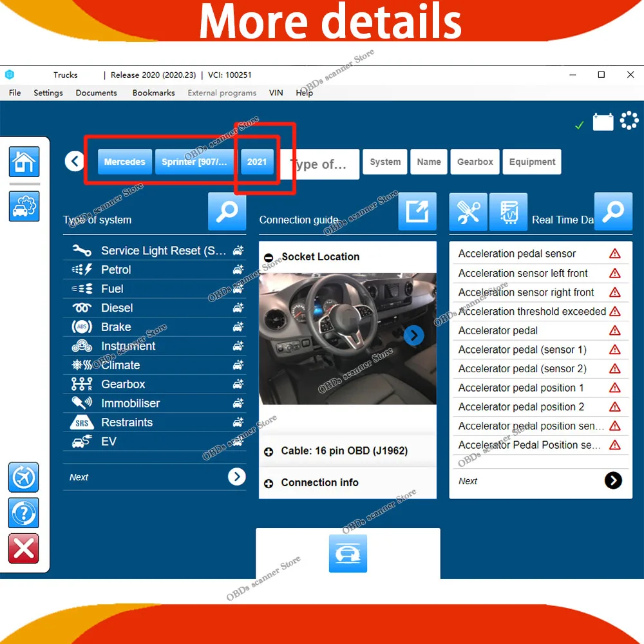Click warning triangle for Acceleration pedal sensor

(x=615, y=254)
